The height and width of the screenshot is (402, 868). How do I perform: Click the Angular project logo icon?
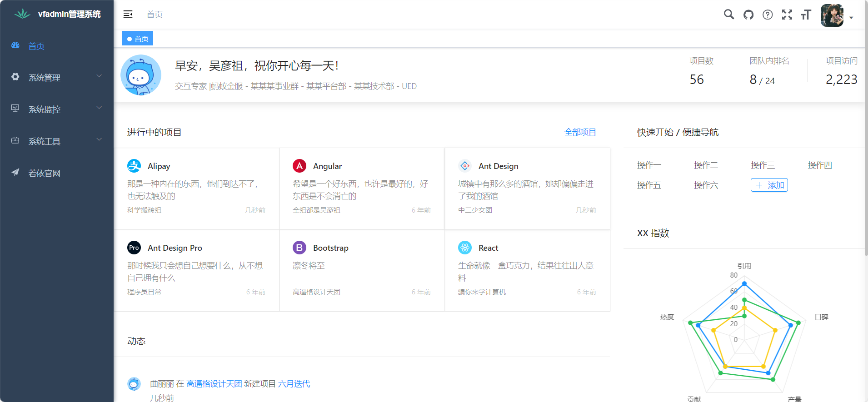299,166
